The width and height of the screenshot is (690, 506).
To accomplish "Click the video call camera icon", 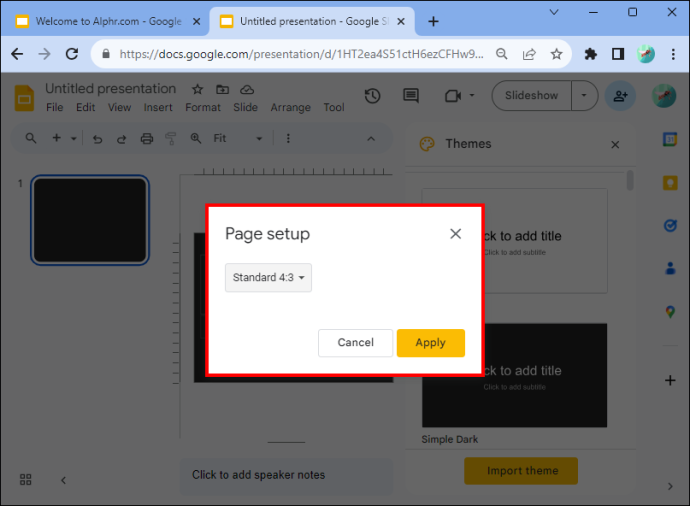I will click(x=453, y=95).
